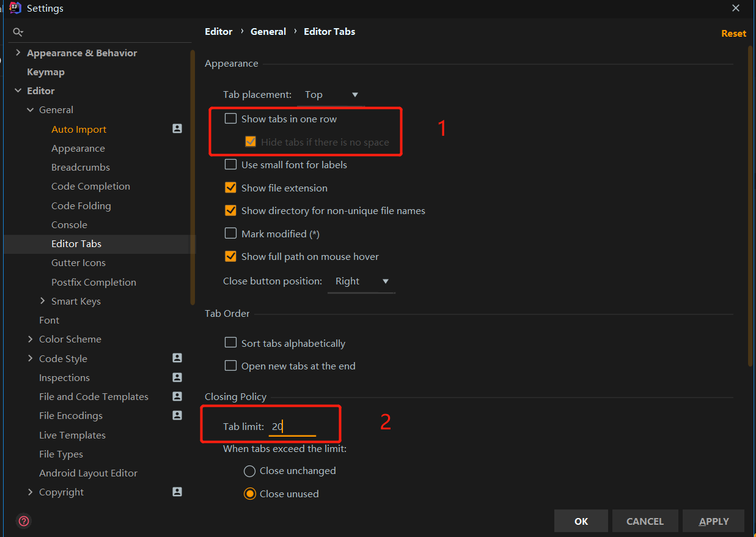Image resolution: width=756 pixels, height=537 pixels.
Task: Open Android Layout Editor settings
Action: [x=88, y=473]
